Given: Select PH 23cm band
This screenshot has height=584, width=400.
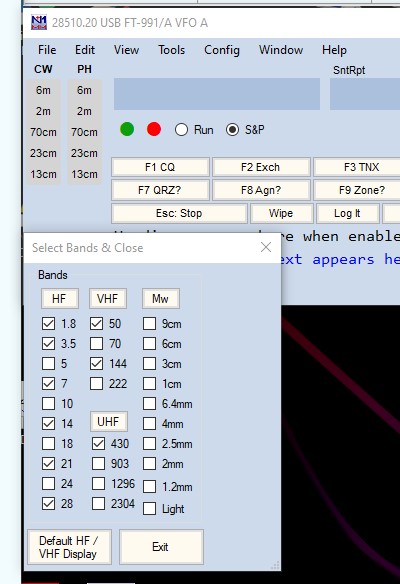Looking at the screenshot, I should 84,153.
